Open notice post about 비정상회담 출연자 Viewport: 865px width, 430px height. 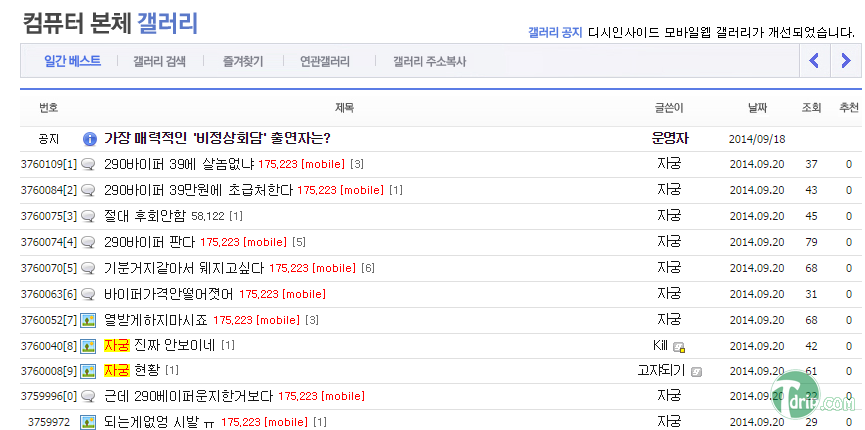pyautogui.click(x=217, y=139)
